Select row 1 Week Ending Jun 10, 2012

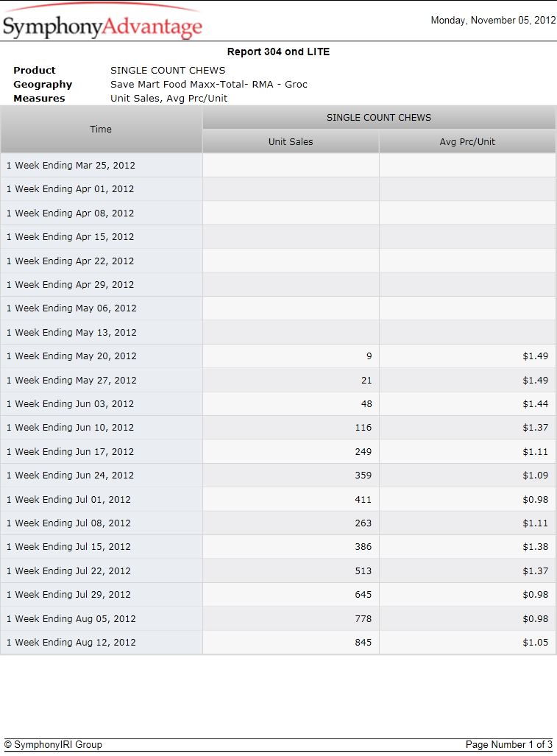click(x=278, y=427)
